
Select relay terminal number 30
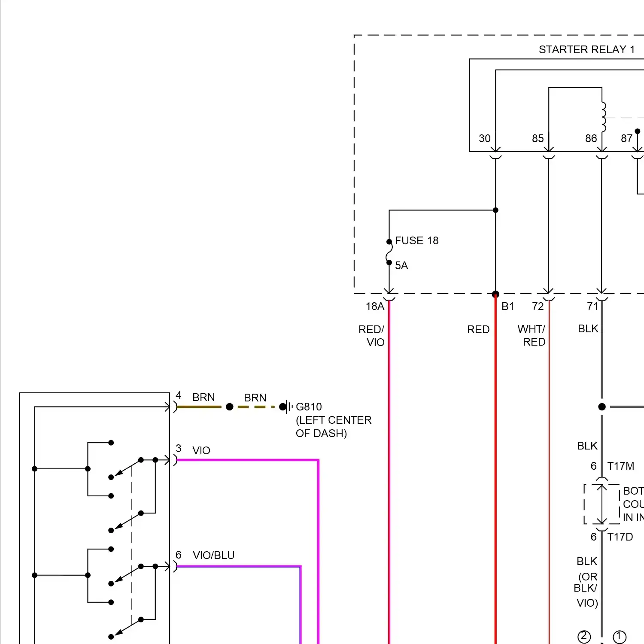[484, 138]
